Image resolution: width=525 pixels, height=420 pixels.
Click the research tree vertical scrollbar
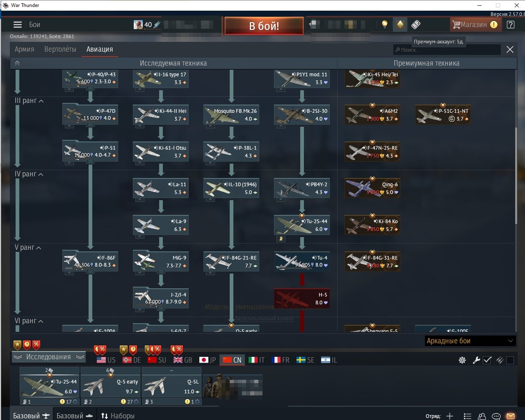click(516, 176)
